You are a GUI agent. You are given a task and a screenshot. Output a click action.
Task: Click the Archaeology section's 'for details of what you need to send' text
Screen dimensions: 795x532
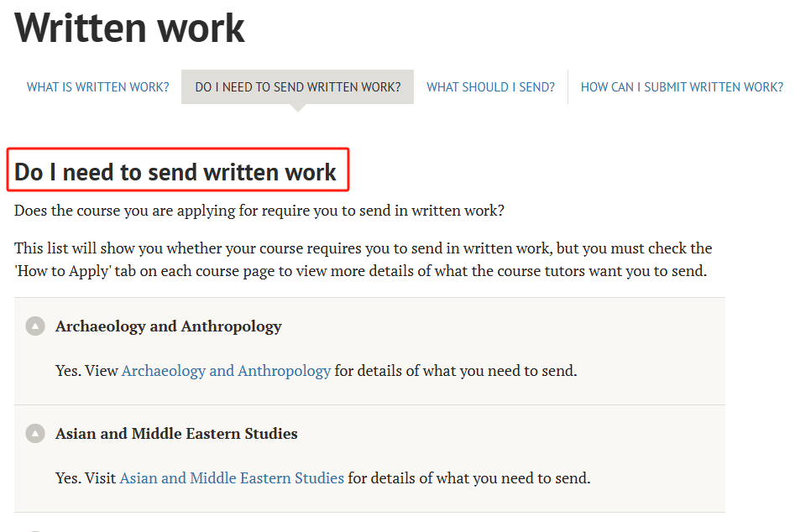[x=456, y=371]
